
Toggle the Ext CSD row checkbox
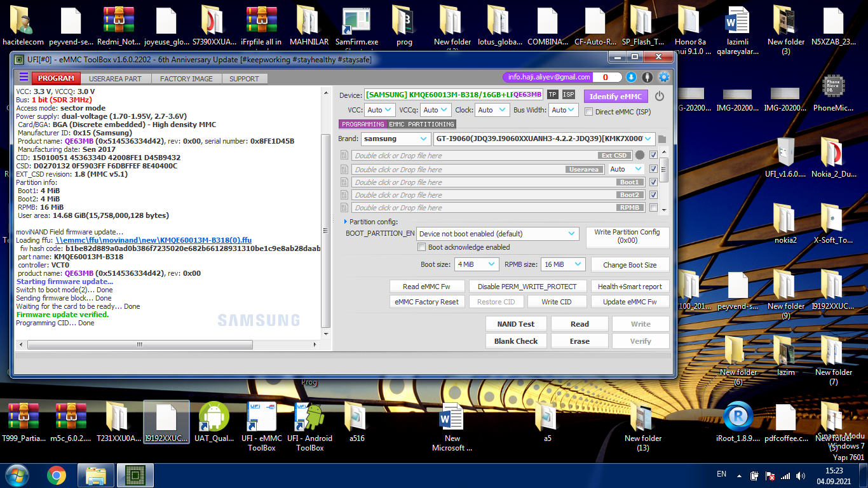tap(653, 155)
